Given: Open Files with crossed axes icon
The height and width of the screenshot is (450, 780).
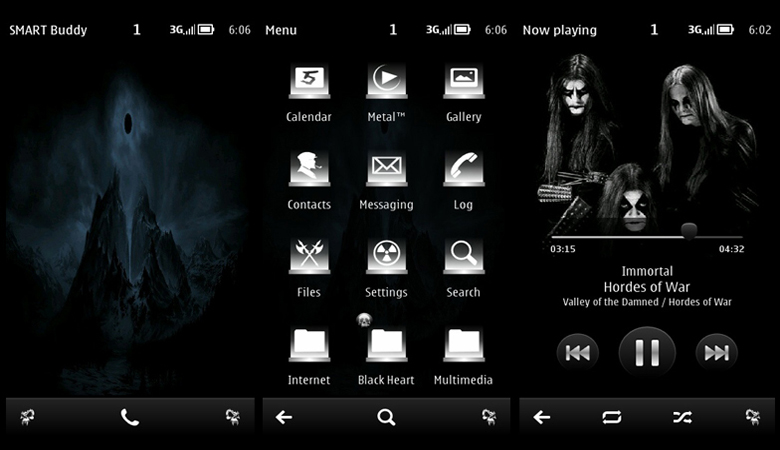Looking at the screenshot, I should [x=309, y=257].
